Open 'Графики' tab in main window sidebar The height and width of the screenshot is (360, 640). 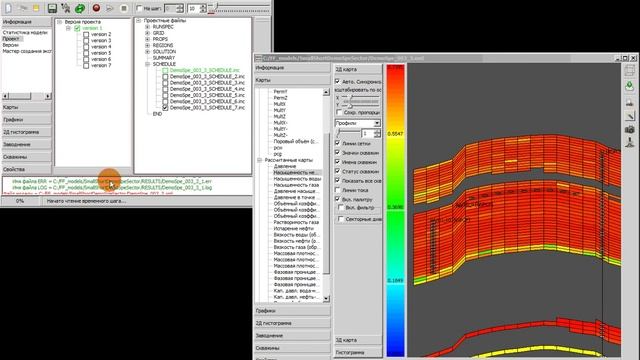[x=27, y=120]
